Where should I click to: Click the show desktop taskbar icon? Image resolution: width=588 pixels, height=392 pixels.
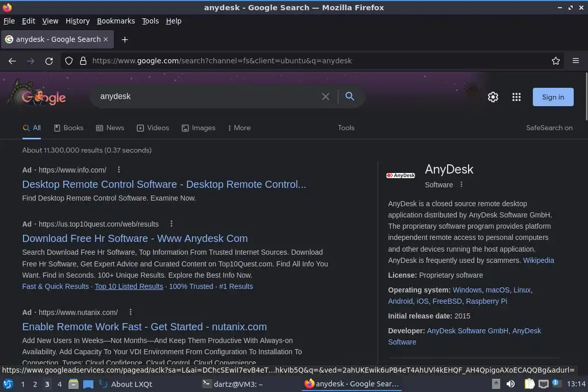[x=88, y=384]
